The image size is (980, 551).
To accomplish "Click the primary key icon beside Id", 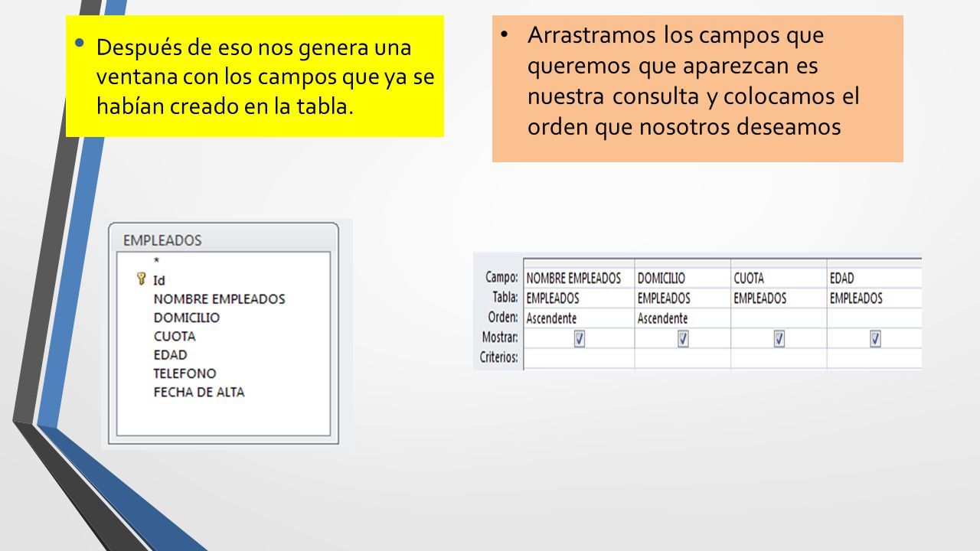I will coord(141,279).
